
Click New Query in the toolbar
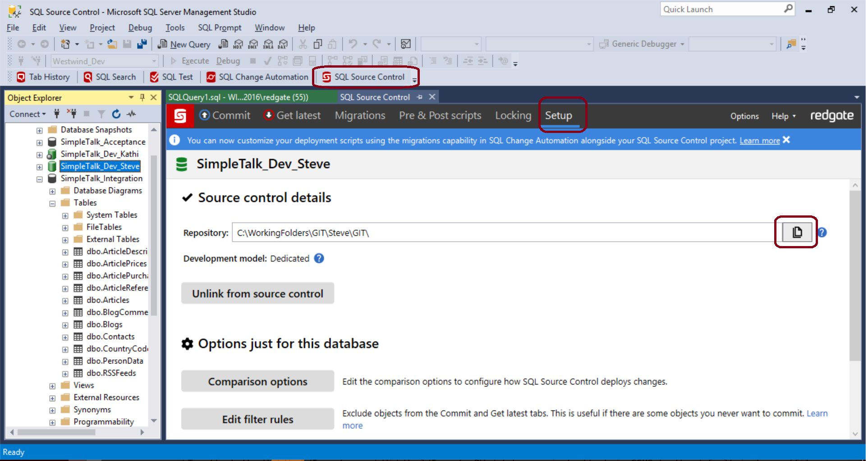pos(184,44)
